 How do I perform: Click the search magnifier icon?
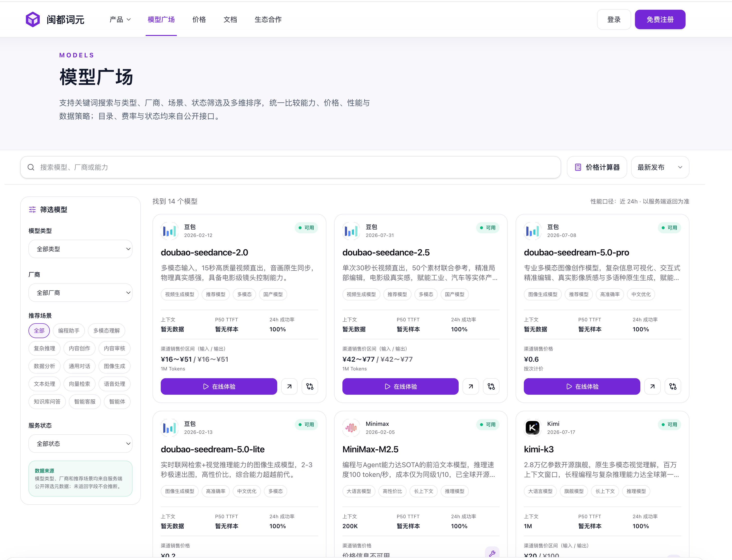click(x=31, y=167)
